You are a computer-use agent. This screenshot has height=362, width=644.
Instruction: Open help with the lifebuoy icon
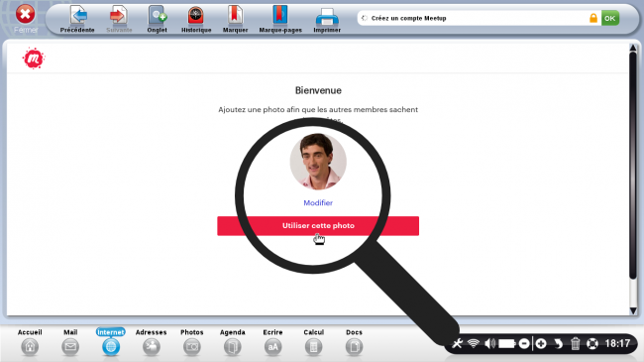coord(591,343)
